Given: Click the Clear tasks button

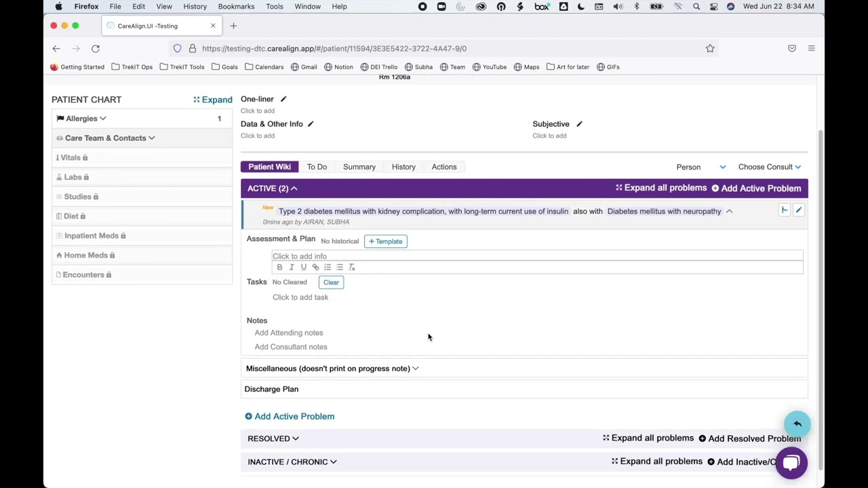Looking at the screenshot, I should point(331,282).
